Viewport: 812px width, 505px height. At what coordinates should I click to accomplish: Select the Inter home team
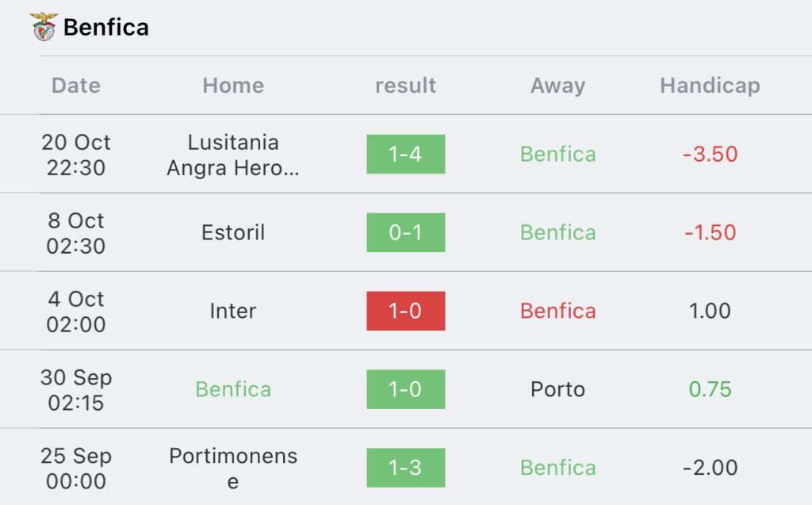point(233,311)
